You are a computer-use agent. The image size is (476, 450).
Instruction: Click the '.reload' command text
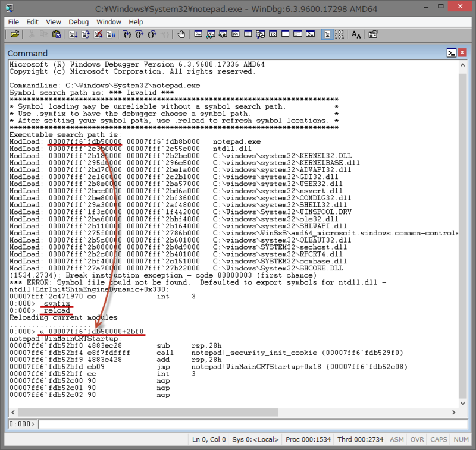[55, 310]
